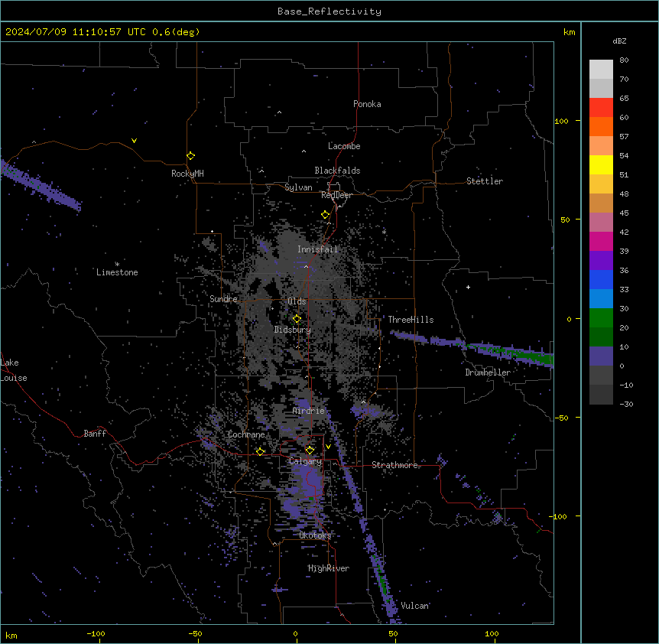Select the magenta 39-42 dBZ legend swatch
Screen dimensions: 659x644
(601, 241)
